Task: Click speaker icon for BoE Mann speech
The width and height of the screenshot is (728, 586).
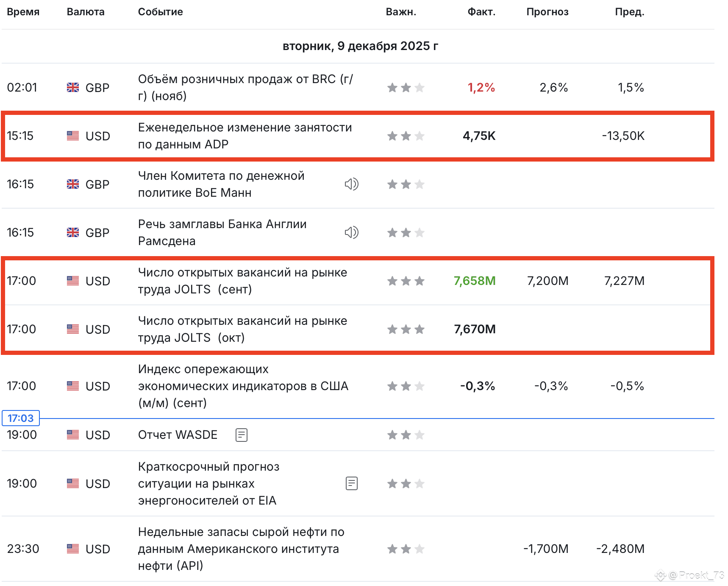Action: click(x=351, y=184)
